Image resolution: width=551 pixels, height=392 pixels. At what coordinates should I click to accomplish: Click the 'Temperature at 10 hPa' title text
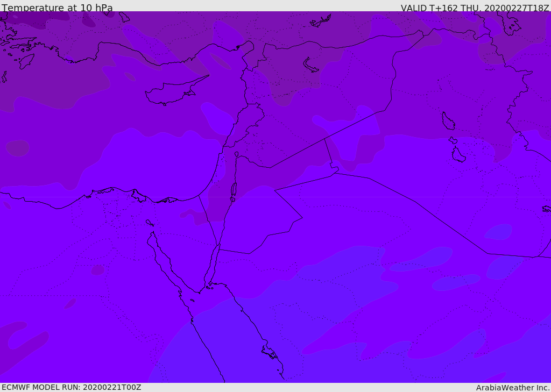(57, 8)
